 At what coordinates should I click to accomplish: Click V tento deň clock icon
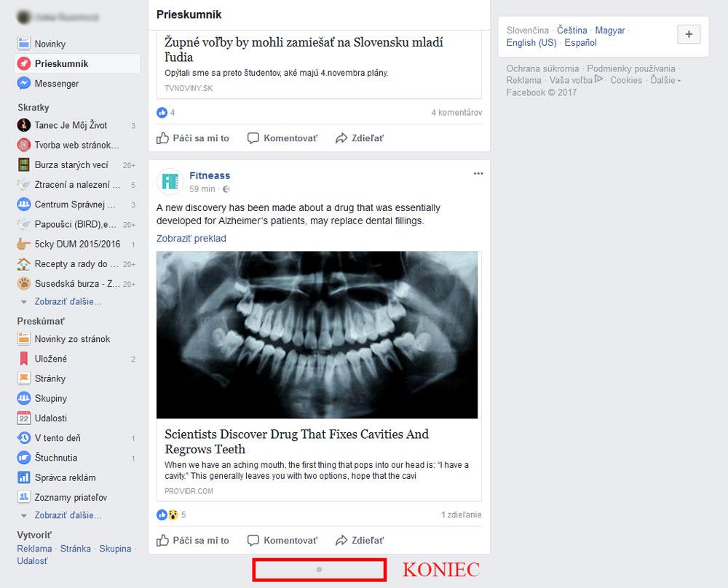[x=24, y=437]
